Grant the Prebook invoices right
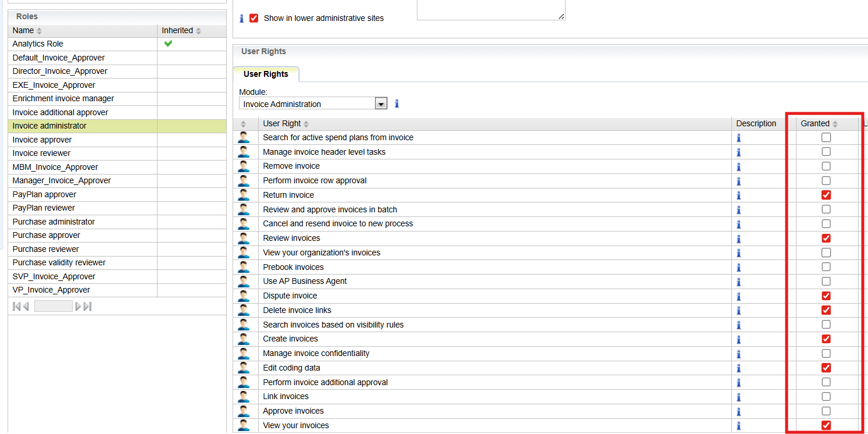868x434 pixels. tap(826, 267)
